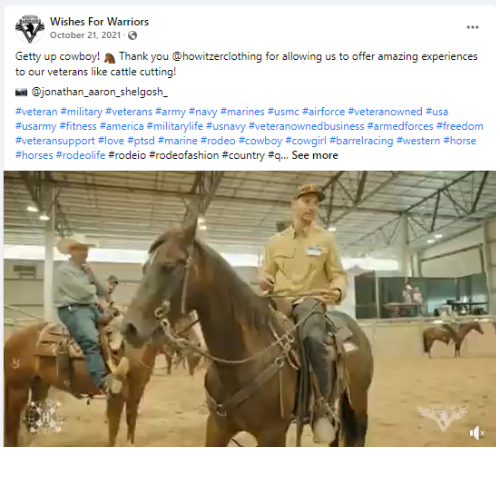Click the camera emoji before photographer credit
This screenshot has width=500, height=500.
[21, 92]
